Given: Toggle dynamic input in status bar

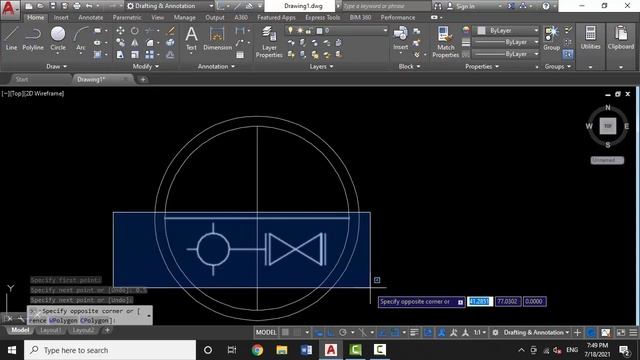Looking at the screenshot, I should 318,333.
